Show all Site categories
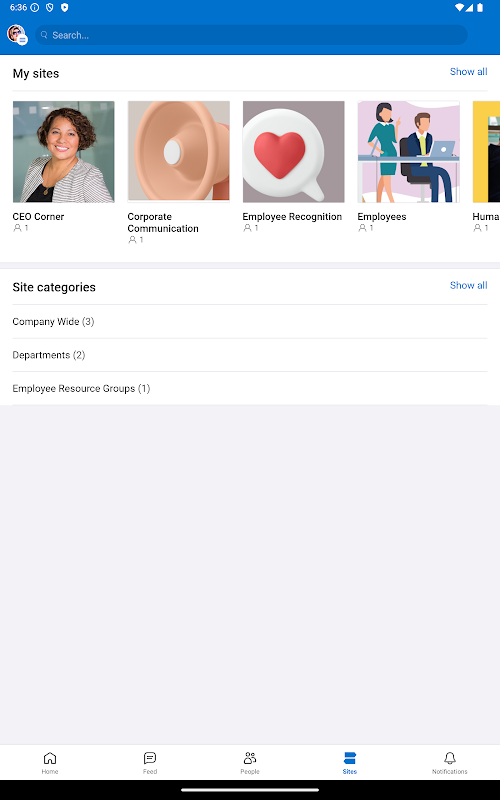This screenshot has height=800, width=500. click(x=468, y=285)
